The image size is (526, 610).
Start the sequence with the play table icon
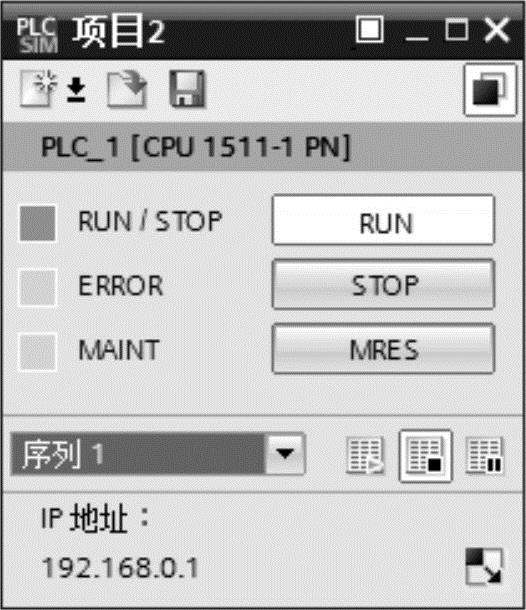tap(365, 456)
